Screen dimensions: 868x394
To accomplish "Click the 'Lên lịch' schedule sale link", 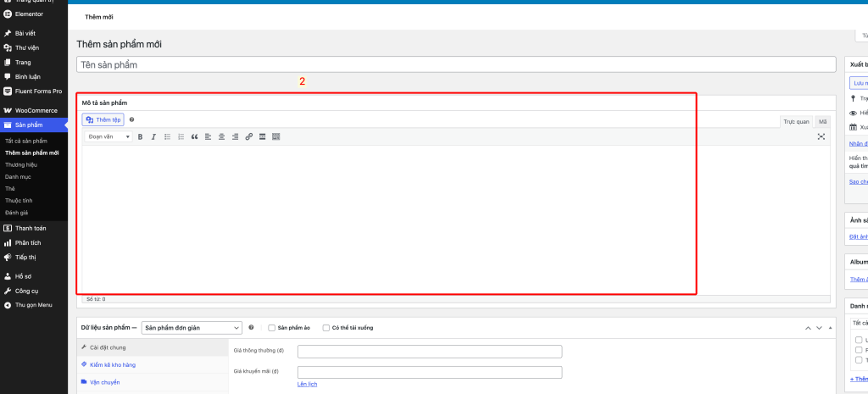I will click(307, 385).
